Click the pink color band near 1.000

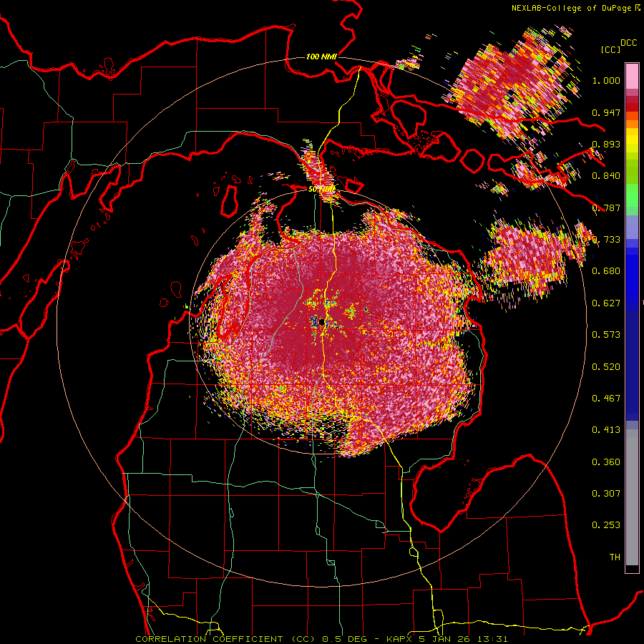coord(632,76)
